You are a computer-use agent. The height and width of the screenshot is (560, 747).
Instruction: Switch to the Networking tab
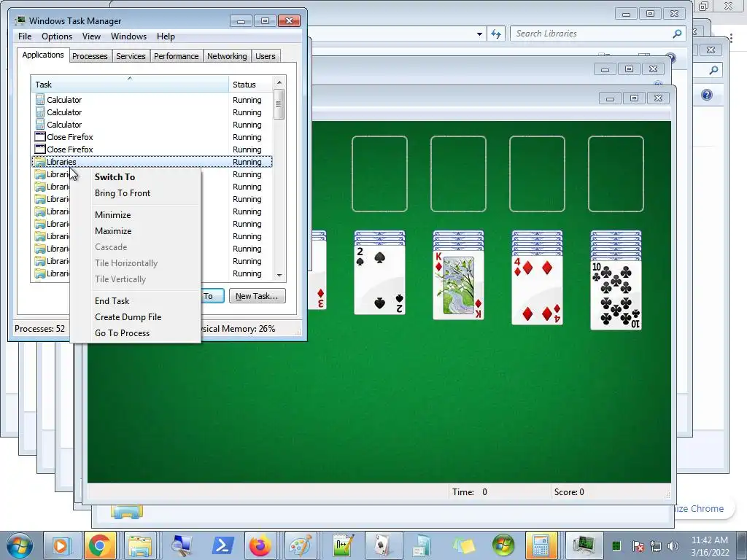[x=227, y=56]
